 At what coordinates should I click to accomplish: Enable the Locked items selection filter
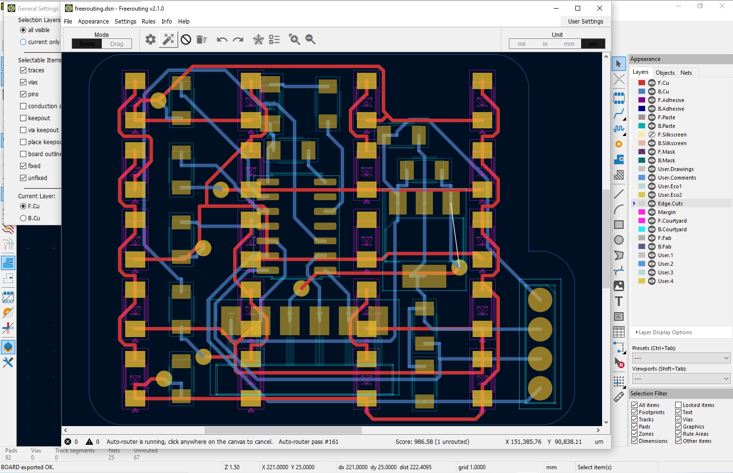click(678, 405)
